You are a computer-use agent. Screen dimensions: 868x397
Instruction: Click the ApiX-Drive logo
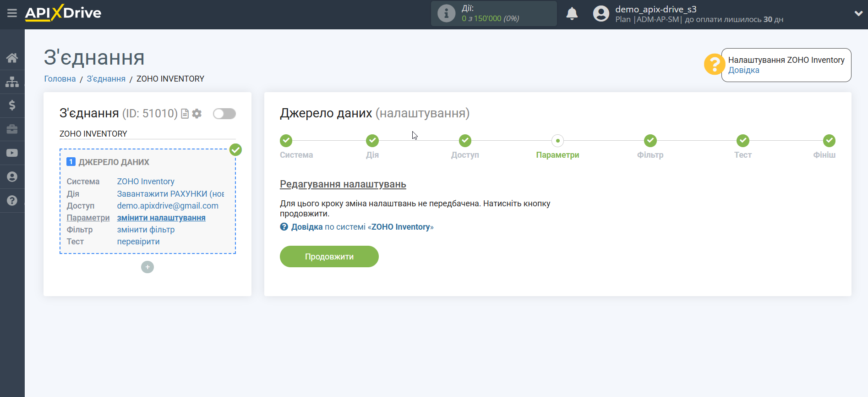point(63,13)
